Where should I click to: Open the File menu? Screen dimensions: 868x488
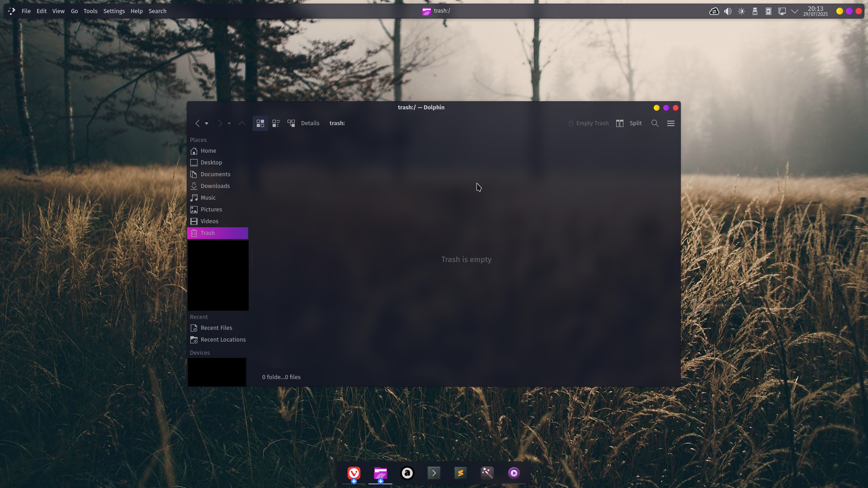tap(26, 11)
